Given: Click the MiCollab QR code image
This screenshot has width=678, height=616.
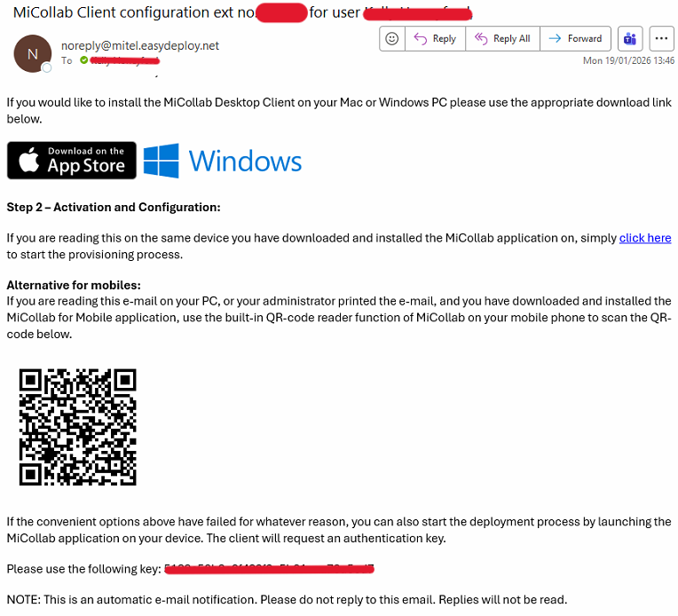Looking at the screenshot, I should pos(78,427).
